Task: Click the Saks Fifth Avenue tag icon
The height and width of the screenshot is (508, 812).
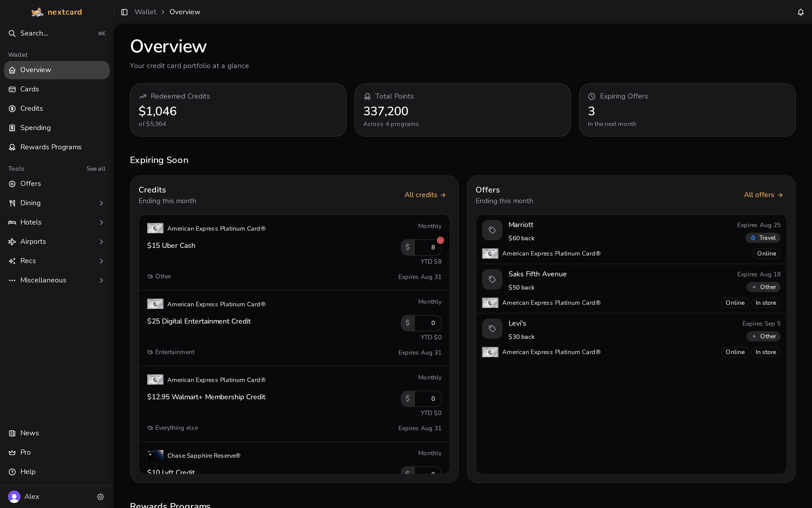Action: click(492, 280)
